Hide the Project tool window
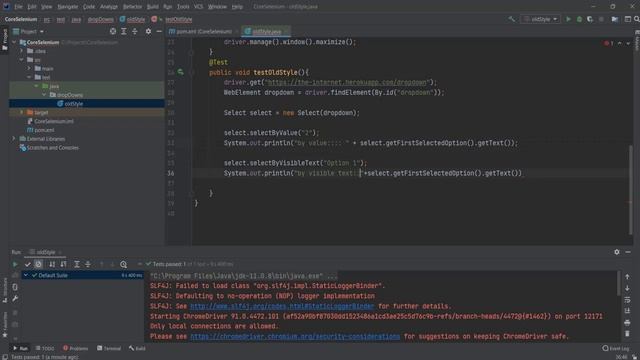Screen dimensions: 640x360 click(x=159, y=31)
